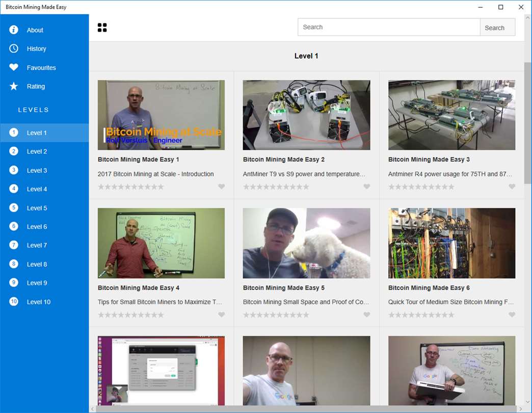
Task: Open the About page
Action: pos(44,30)
